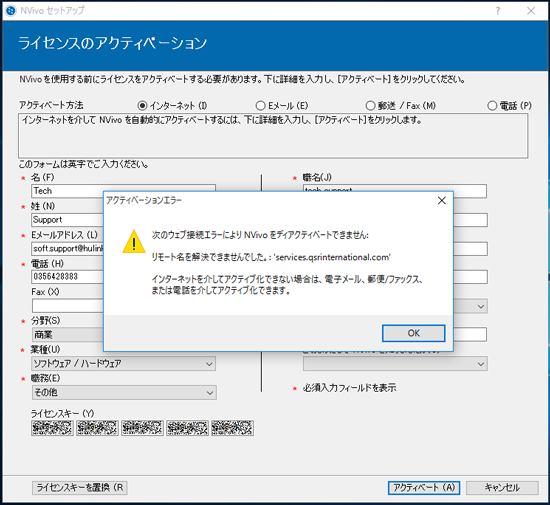This screenshot has width=550, height=505.
Task: Select the 郵送 / Fax activation radio button
Action: (370, 106)
